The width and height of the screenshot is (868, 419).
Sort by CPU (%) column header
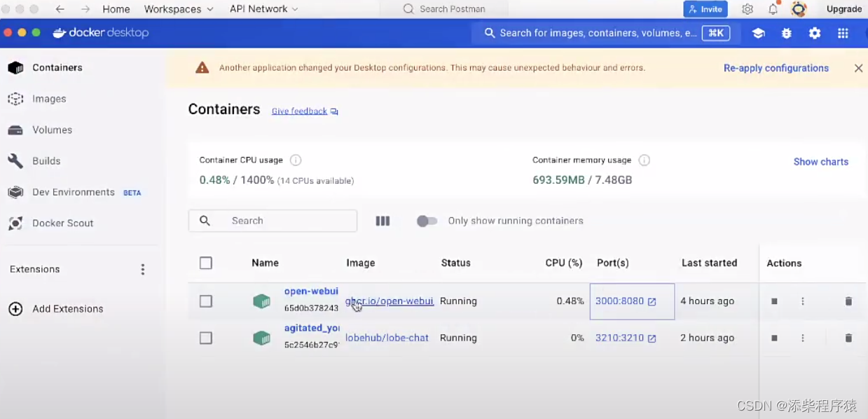click(x=564, y=263)
